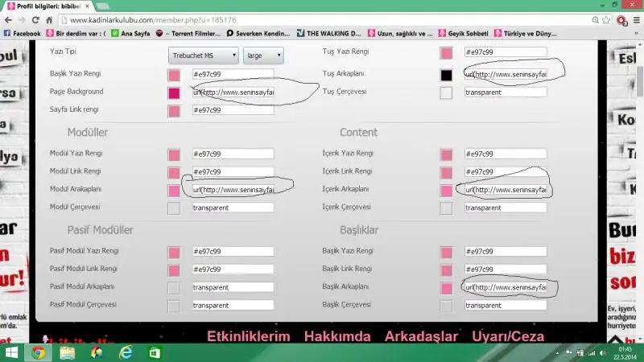
Task: Open the Hakkımda profile tab
Action: pyautogui.click(x=337, y=336)
